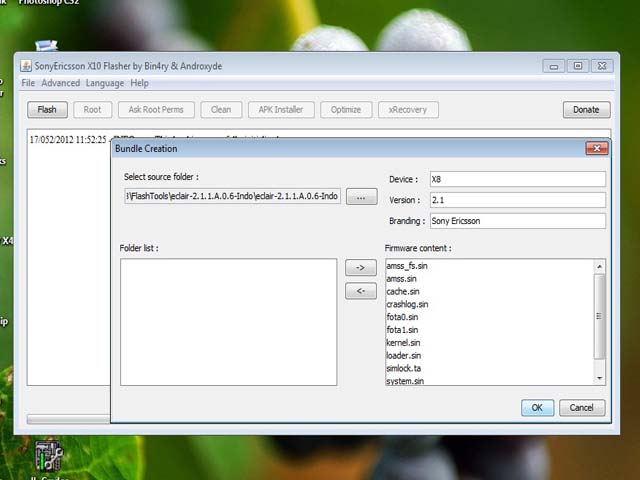Click the Device input field
Viewport: 640px width, 480px height.
(518, 179)
